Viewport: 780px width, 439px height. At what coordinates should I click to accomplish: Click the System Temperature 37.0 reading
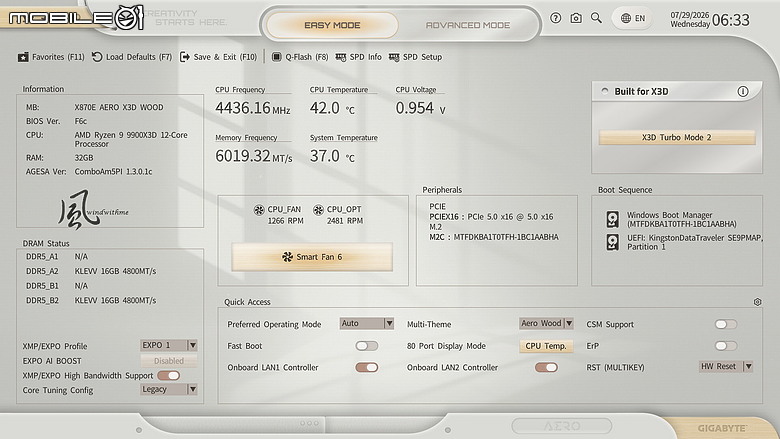tap(332, 156)
